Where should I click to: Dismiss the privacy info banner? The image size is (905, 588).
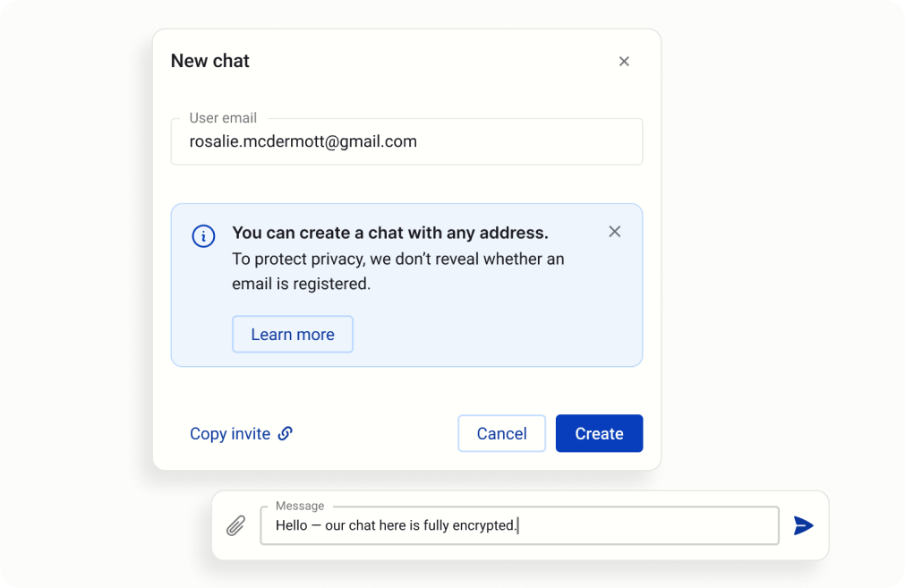click(614, 232)
